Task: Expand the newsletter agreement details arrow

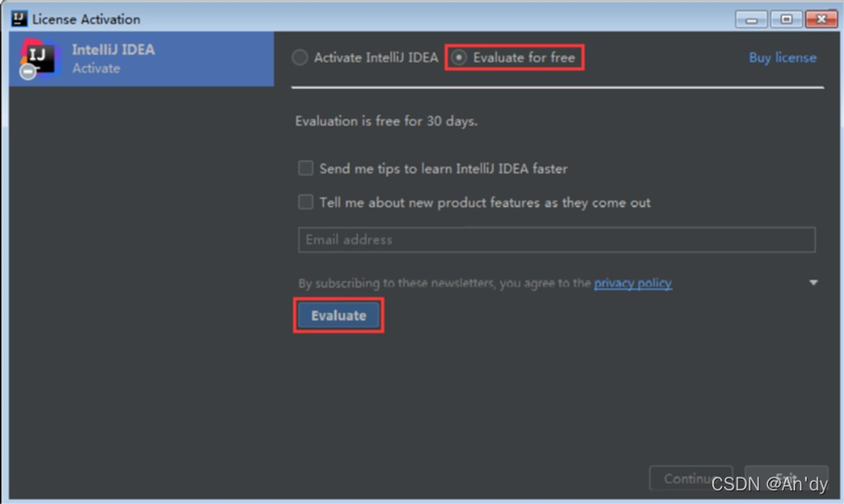Action: [814, 283]
